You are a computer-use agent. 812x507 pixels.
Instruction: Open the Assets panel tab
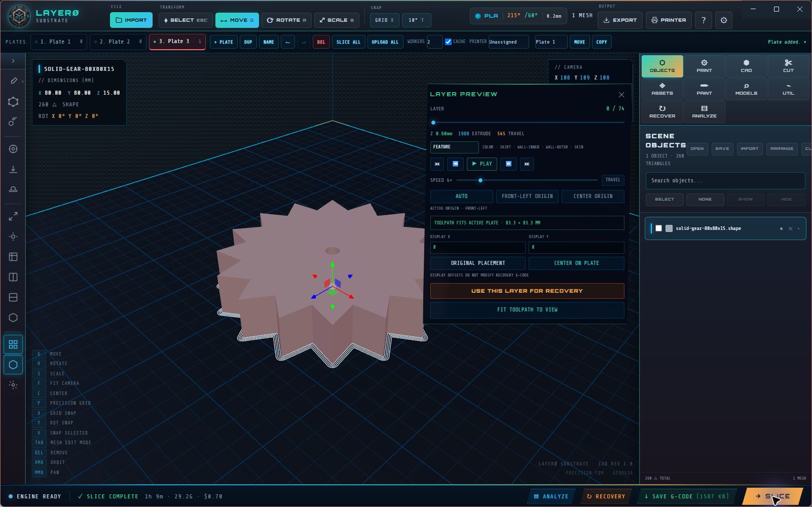pos(662,89)
